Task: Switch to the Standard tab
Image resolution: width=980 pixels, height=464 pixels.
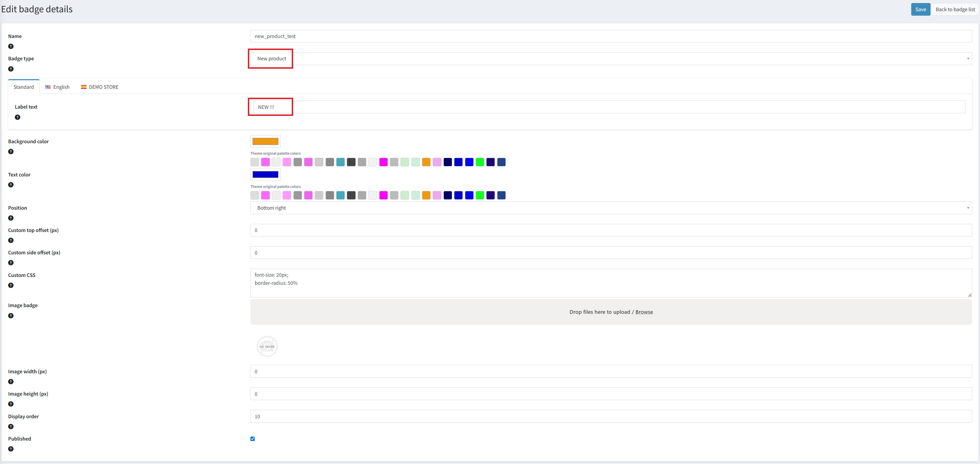Action: 23,87
